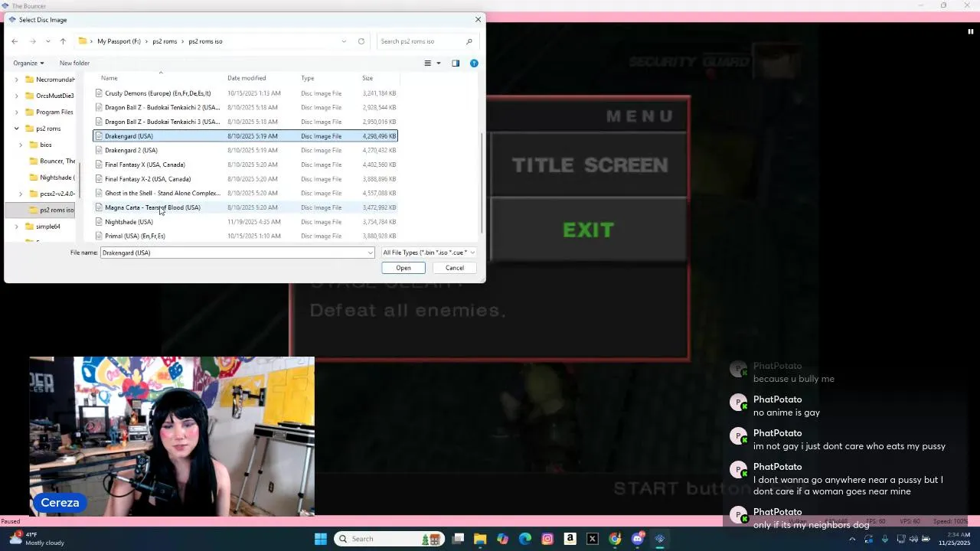
Task: Go up one folder level
Action: [63, 41]
